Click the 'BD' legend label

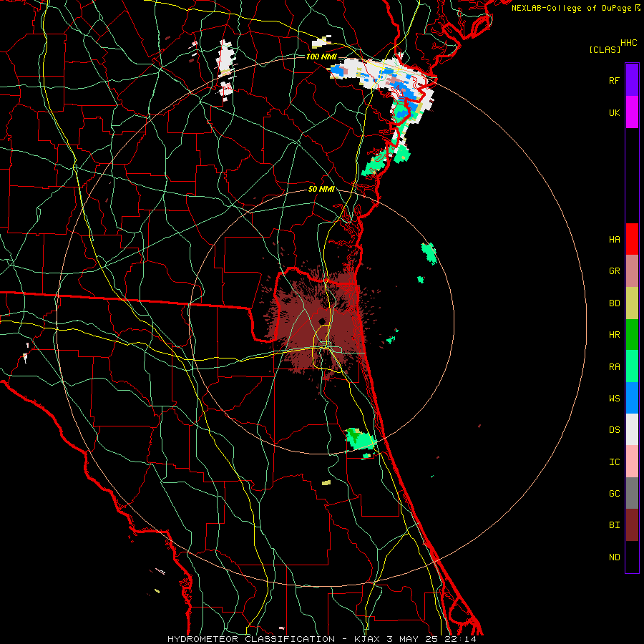[x=614, y=303]
